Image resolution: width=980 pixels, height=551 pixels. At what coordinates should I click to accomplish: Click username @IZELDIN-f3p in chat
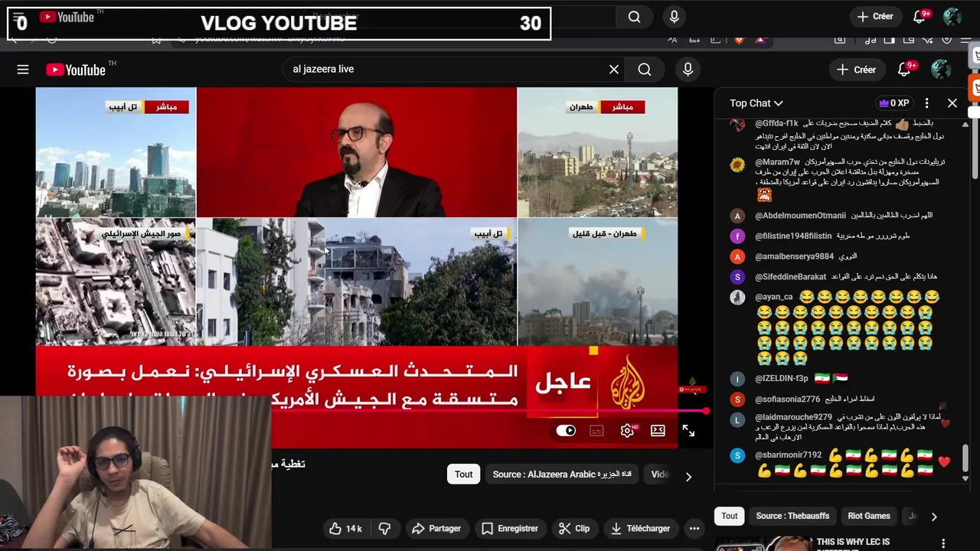pos(781,379)
